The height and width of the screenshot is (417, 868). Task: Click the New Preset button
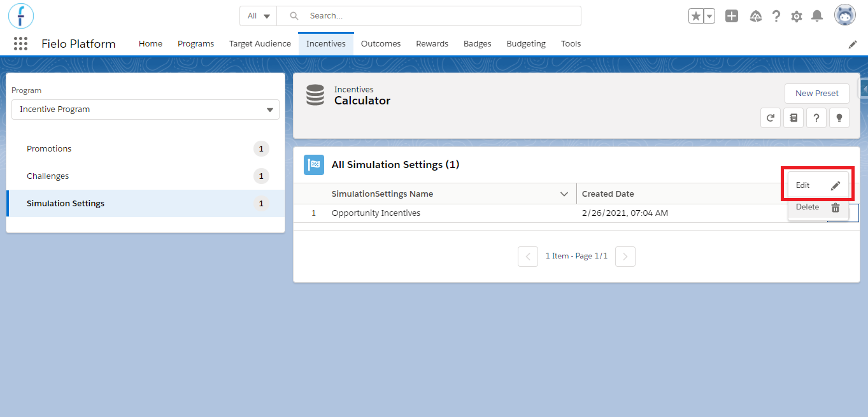pyautogui.click(x=817, y=93)
